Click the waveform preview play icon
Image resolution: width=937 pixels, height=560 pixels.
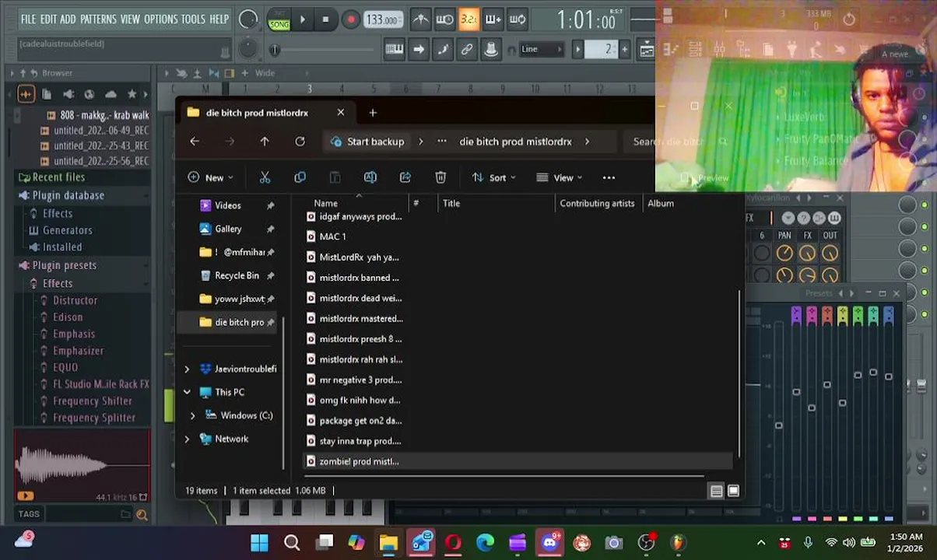coord(25,495)
